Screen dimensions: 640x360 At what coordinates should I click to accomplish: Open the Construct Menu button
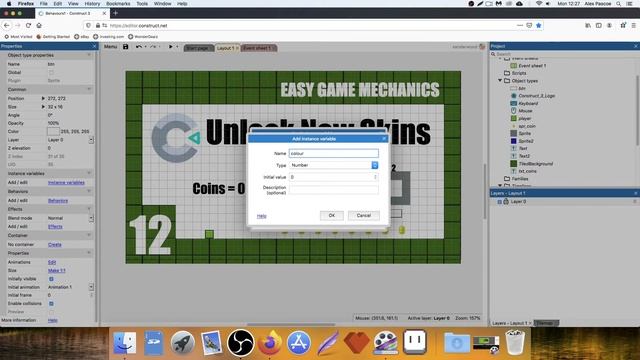tap(110, 47)
